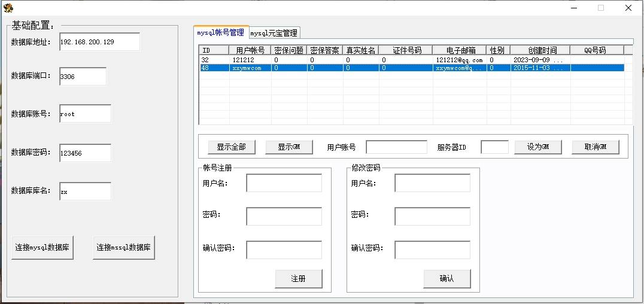644x304 pixels.
Task: Focus the 数据库地址 input field
Action: (99, 41)
